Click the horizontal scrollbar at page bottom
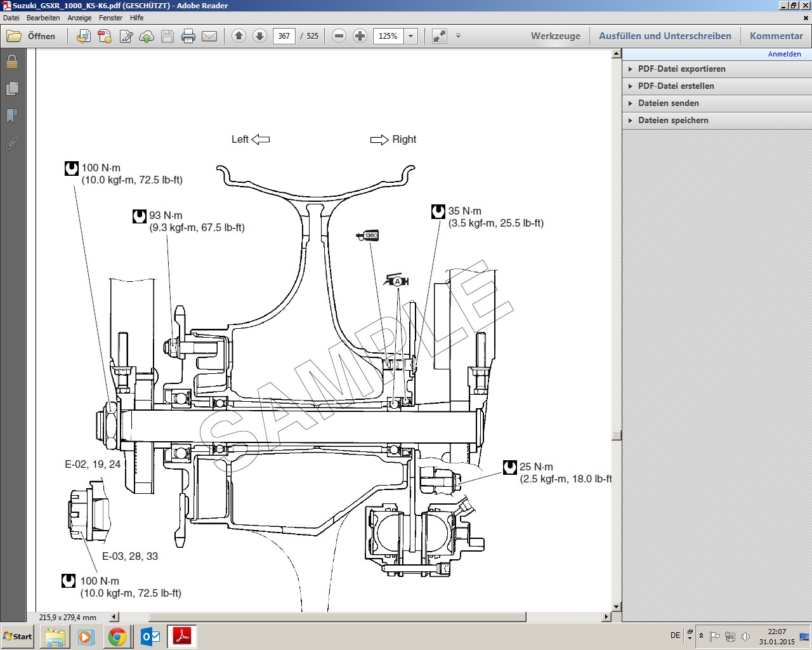 point(336,617)
